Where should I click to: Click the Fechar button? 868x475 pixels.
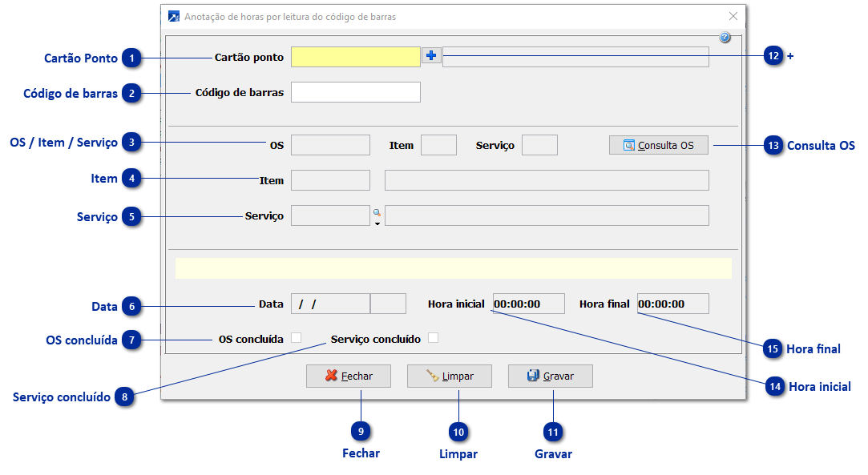click(x=349, y=376)
